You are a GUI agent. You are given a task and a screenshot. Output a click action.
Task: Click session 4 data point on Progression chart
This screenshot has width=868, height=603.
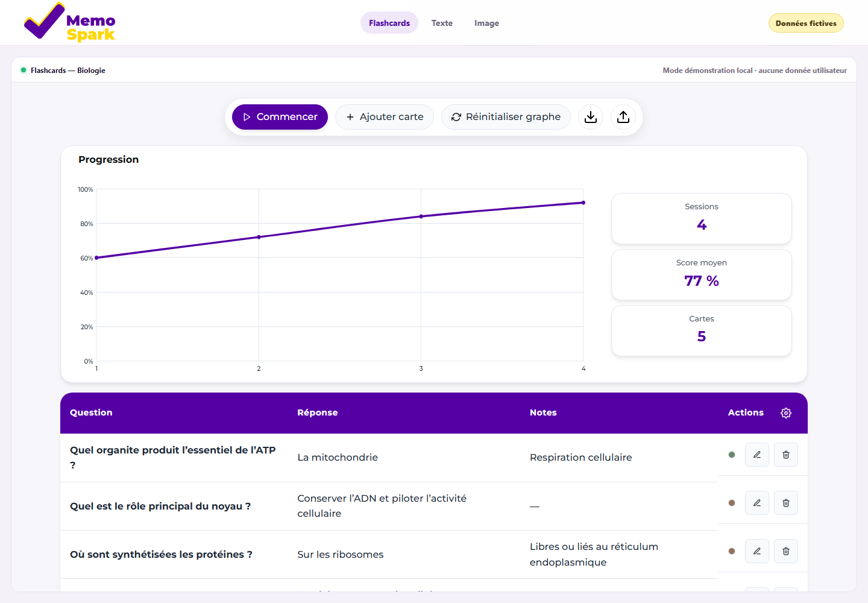coord(583,203)
